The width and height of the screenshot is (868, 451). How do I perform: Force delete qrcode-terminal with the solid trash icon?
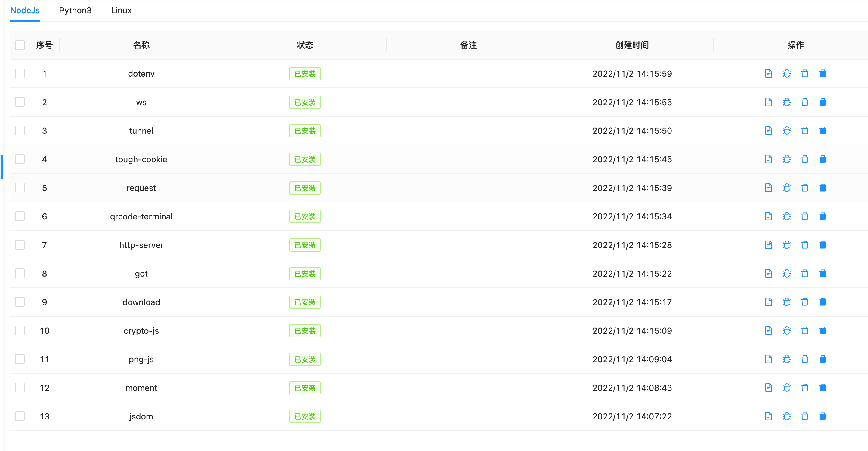(x=823, y=216)
